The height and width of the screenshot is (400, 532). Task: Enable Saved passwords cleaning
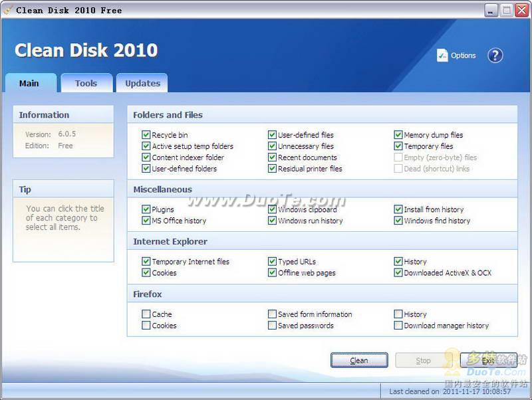click(x=272, y=326)
